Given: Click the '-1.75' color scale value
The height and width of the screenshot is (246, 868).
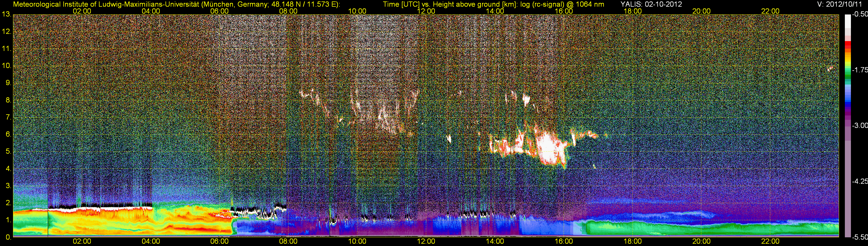Looking at the screenshot, I should 860,70.
